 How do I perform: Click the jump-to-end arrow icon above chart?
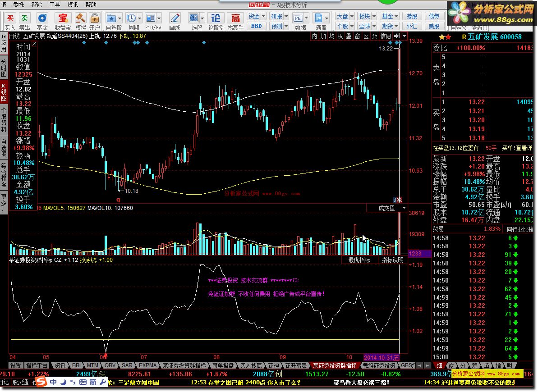pos(397,36)
